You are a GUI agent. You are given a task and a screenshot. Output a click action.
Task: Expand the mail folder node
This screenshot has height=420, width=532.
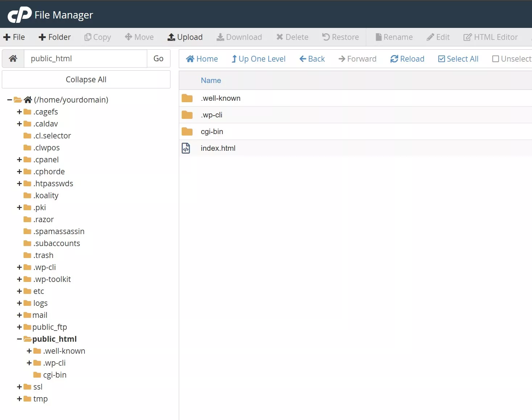click(20, 315)
